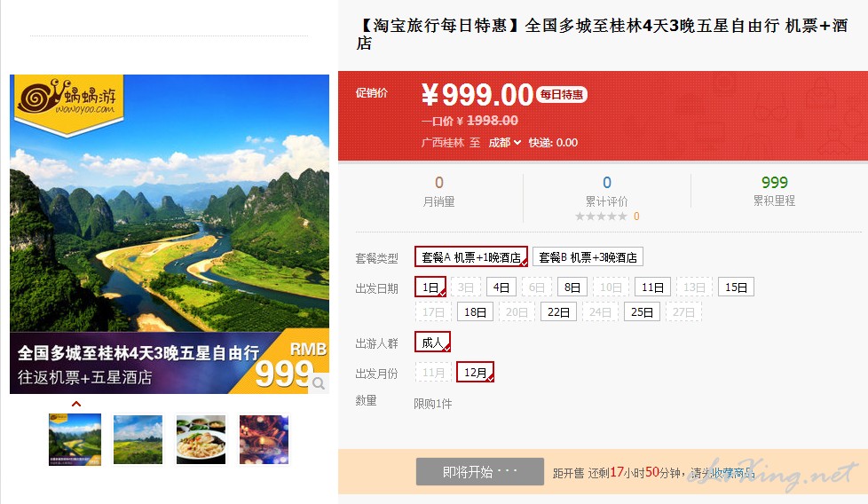Select departure date 4日
This screenshot has width=868, height=504.
pos(501,287)
